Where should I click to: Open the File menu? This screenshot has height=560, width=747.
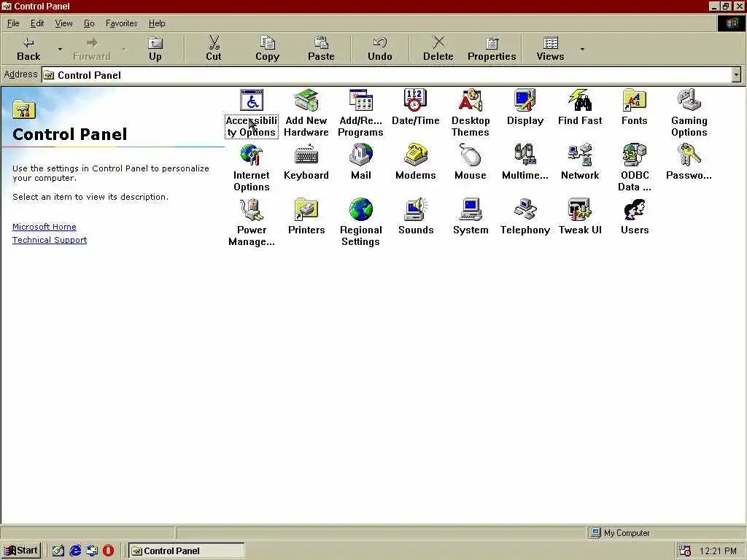click(x=13, y=23)
